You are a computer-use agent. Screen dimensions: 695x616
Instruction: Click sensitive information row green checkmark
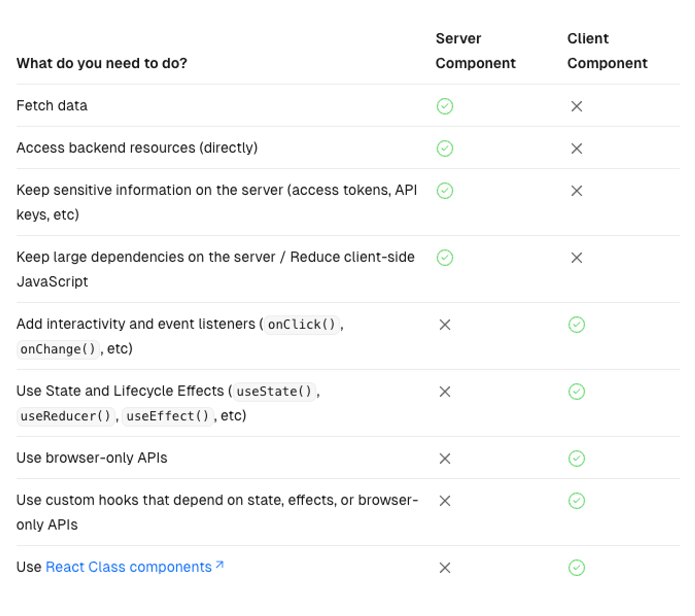point(444,191)
